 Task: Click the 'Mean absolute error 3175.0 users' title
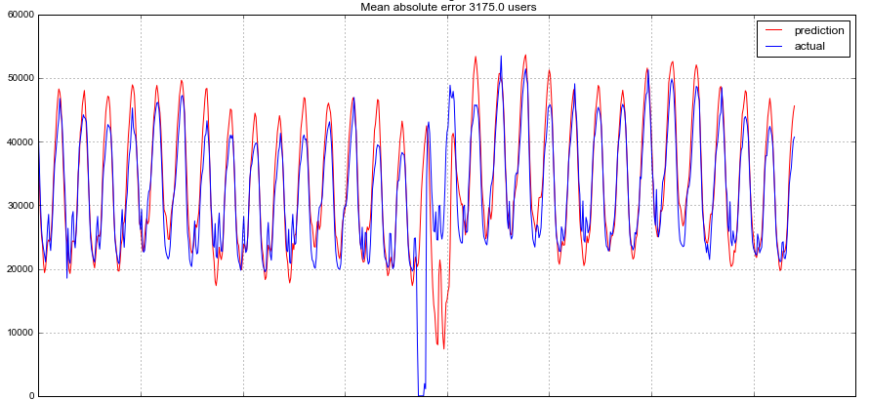[448, 7]
